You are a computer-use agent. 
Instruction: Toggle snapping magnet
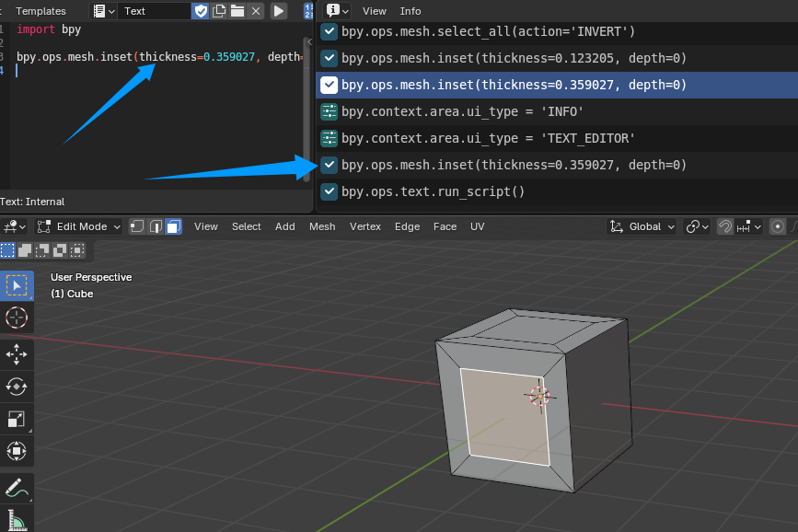[x=724, y=226]
